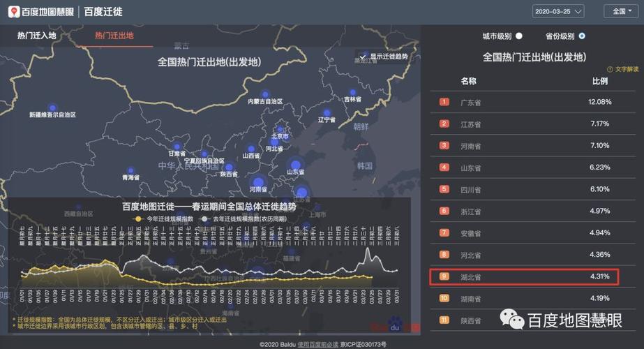Click the 北京市 map bubble
Image resolution: width=644 pixels, height=349 pixels.
click(x=280, y=130)
